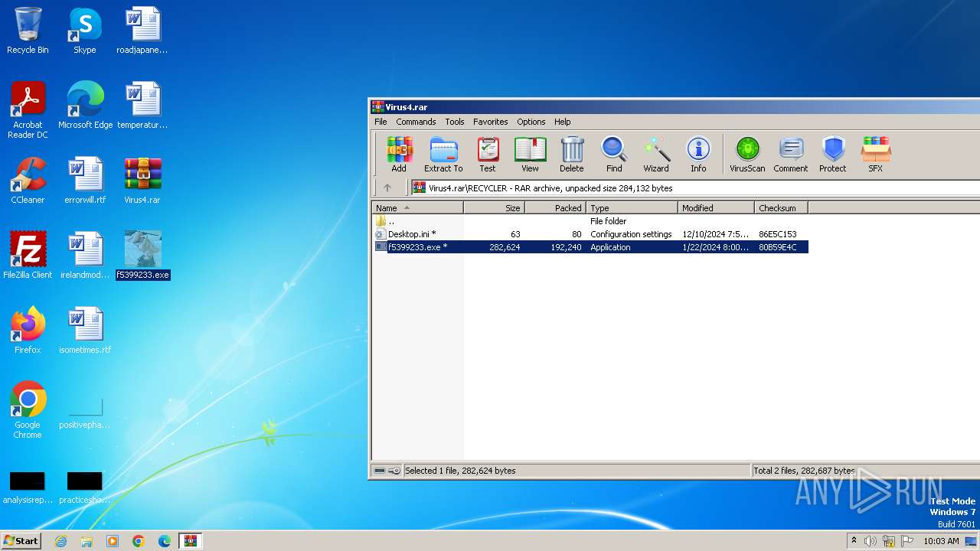Open Skype desktop shortcut

(85, 31)
